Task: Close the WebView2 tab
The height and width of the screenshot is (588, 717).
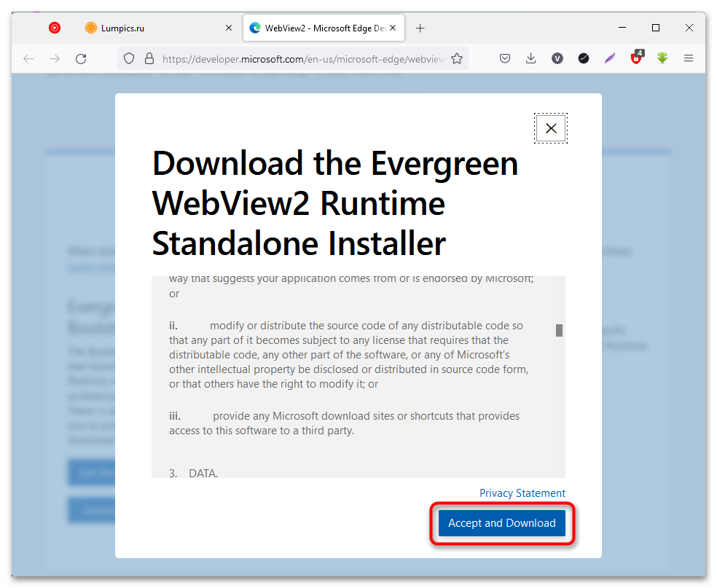Action: pos(393,28)
